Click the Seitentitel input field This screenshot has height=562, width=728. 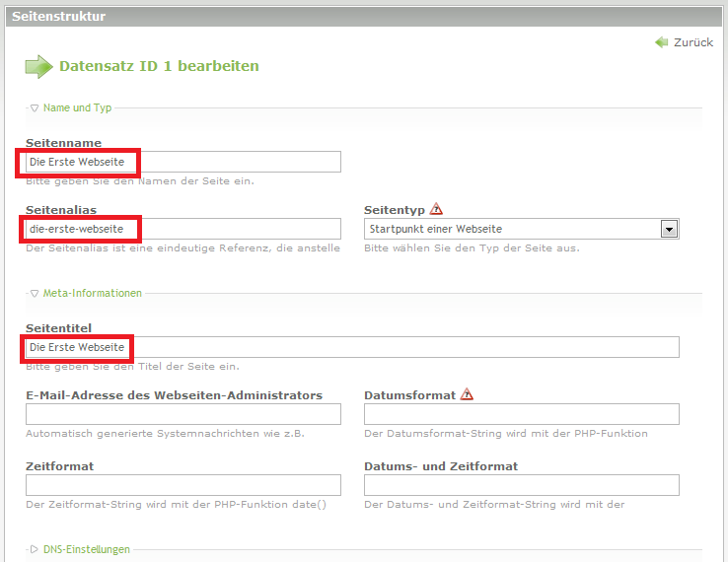click(351, 347)
